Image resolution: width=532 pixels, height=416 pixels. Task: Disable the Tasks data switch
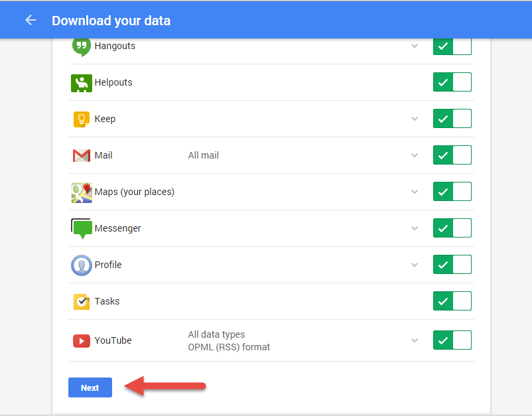click(452, 301)
